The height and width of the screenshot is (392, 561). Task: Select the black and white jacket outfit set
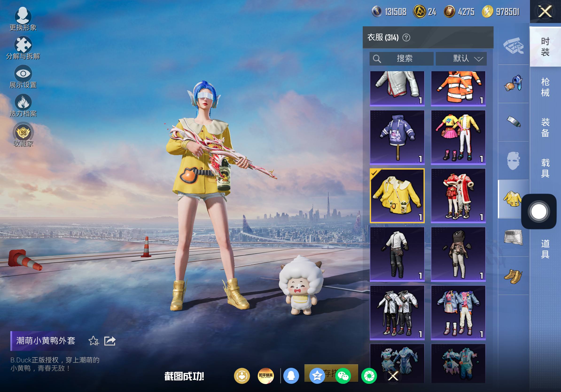[x=397, y=312]
